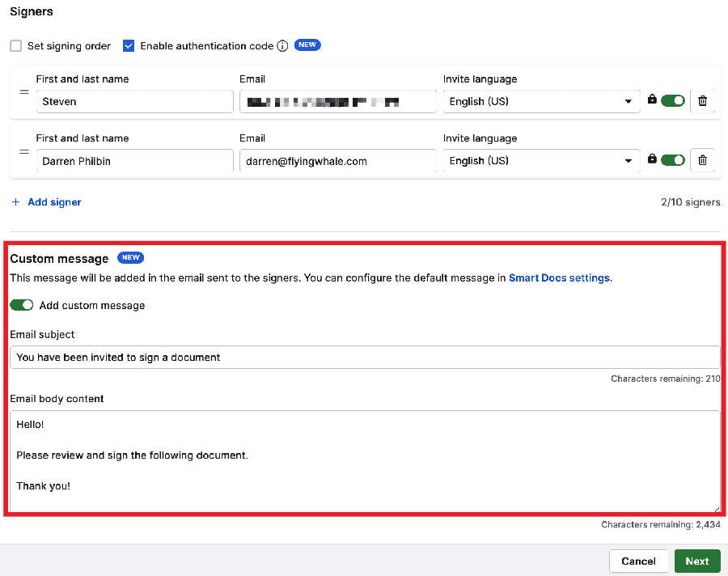Click the drag handle for Steven's row
This screenshot has width=728, height=576.
point(23,91)
